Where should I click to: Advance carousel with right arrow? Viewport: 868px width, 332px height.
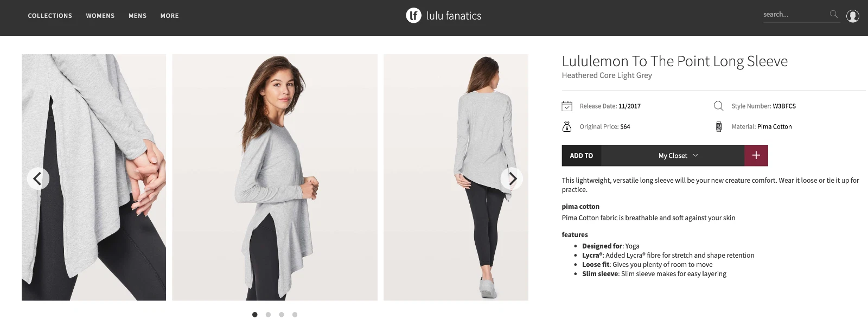512,178
